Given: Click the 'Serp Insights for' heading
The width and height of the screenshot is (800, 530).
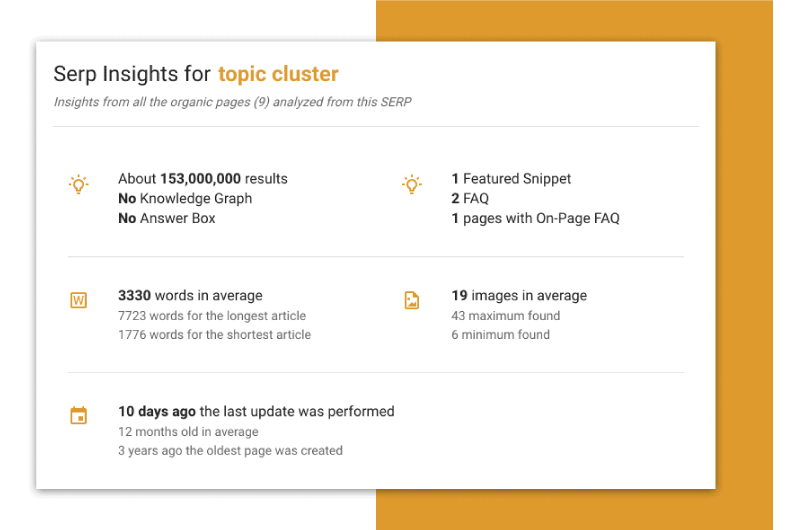Looking at the screenshot, I should (x=132, y=74).
